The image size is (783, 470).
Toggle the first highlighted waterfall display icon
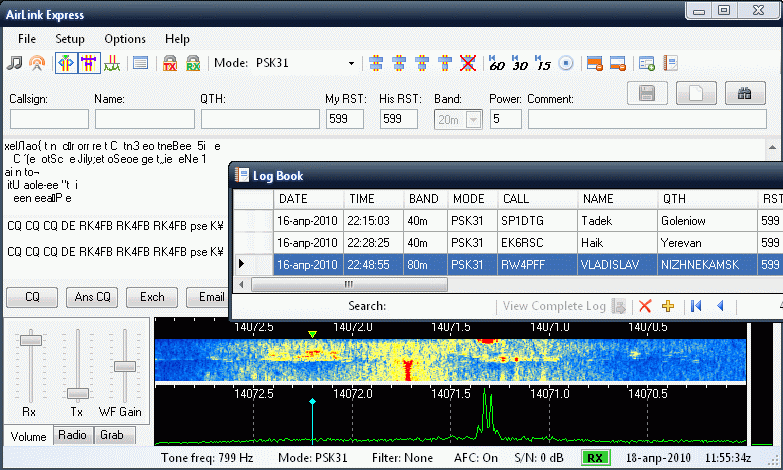[66, 63]
